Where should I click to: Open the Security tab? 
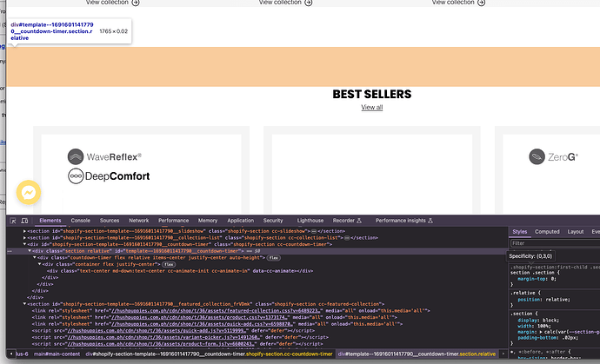point(273,221)
